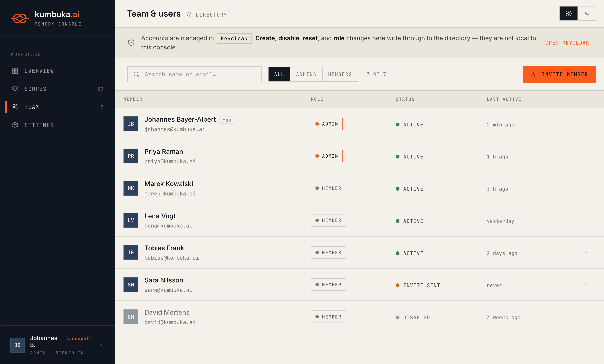Viewport: 604px width, 364px height.
Task: Click the shield icon in Keycloak banner
Action: [131, 43]
